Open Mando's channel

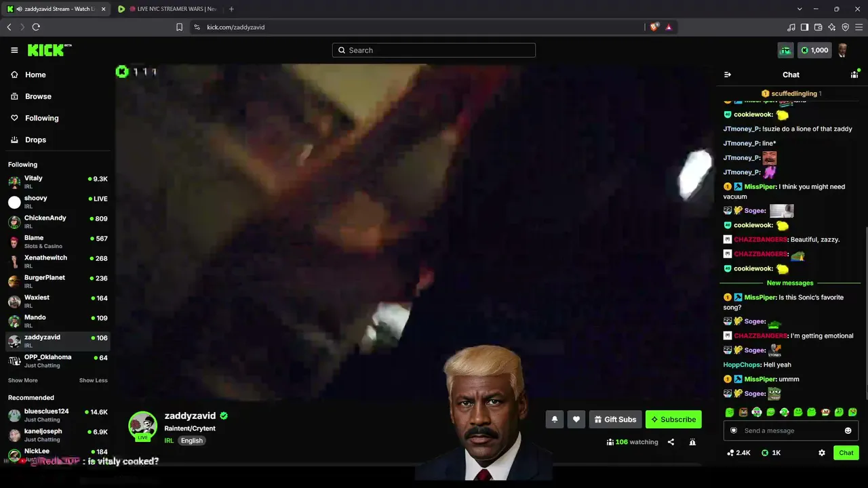point(58,321)
